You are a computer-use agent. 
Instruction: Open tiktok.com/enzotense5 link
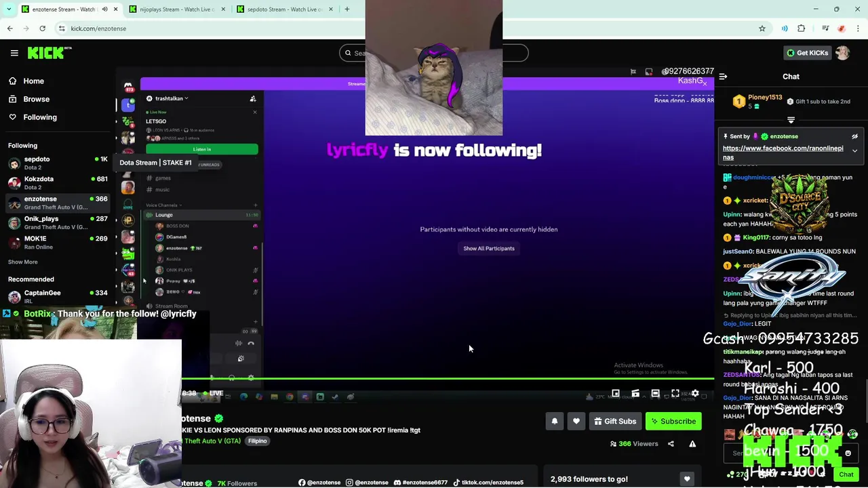(488, 483)
